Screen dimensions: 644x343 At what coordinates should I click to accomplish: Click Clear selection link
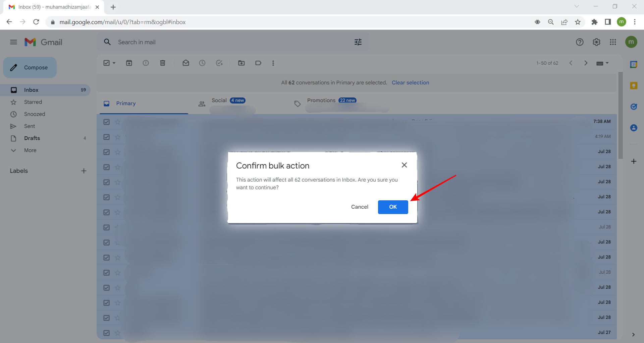(410, 83)
